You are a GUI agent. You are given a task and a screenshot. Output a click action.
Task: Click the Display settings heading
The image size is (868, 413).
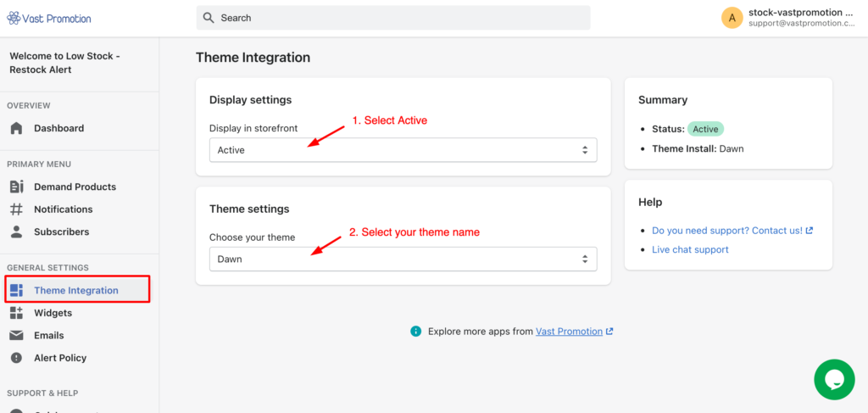pos(251,100)
